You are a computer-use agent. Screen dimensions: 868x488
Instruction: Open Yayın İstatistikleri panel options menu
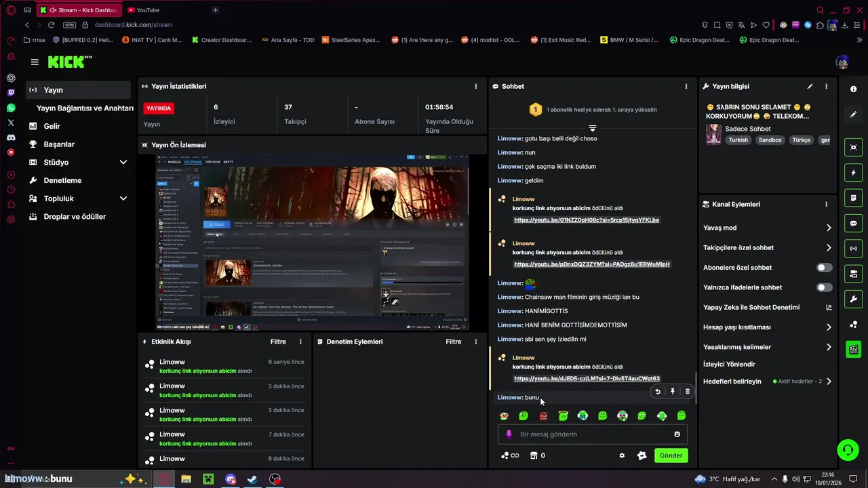click(476, 87)
